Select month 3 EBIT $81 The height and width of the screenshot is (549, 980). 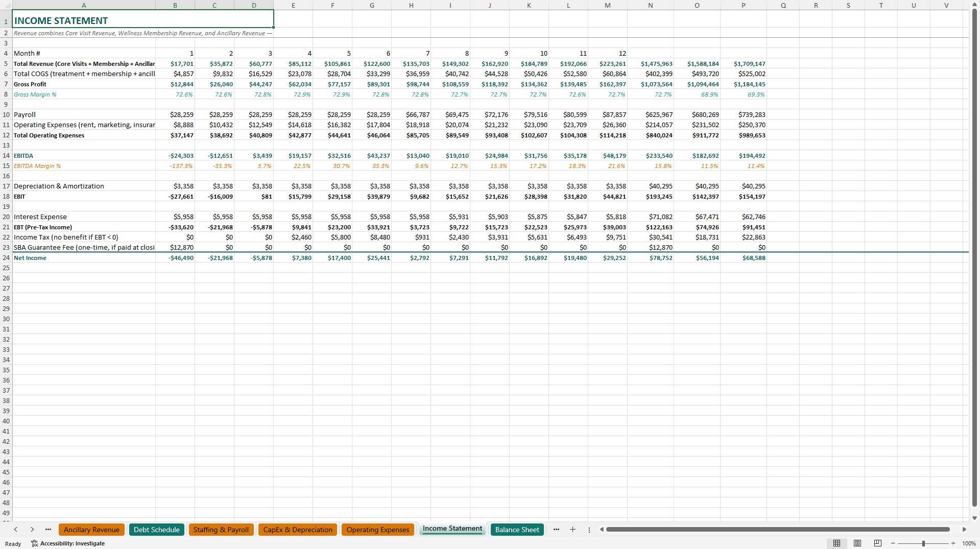[254, 197]
